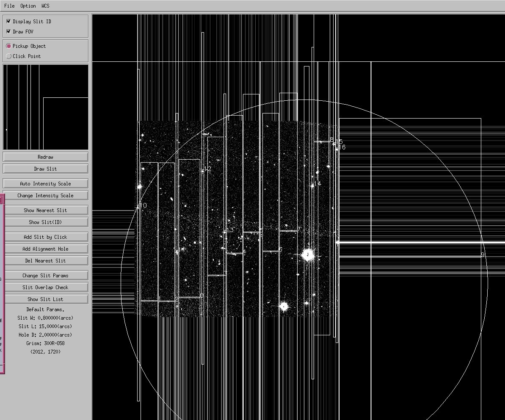Click the Slit L default parameter text
Screen dimensions: 505x420
45,326
